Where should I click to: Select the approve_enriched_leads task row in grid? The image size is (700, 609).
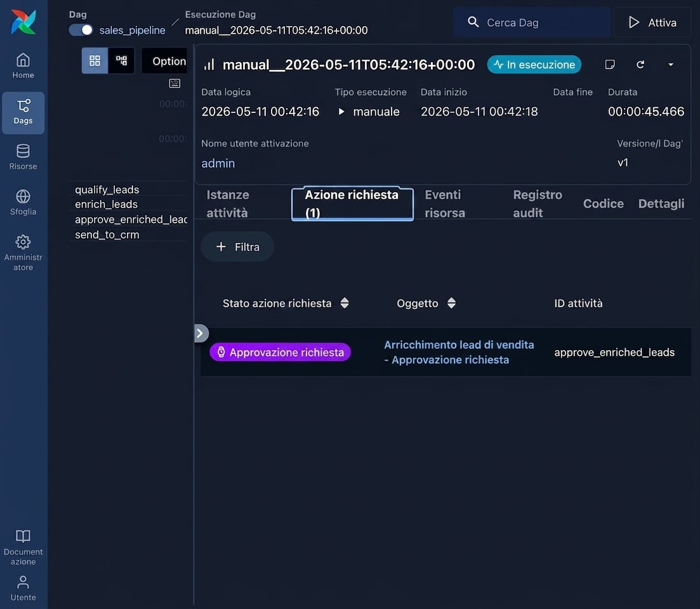(x=128, y=219)
